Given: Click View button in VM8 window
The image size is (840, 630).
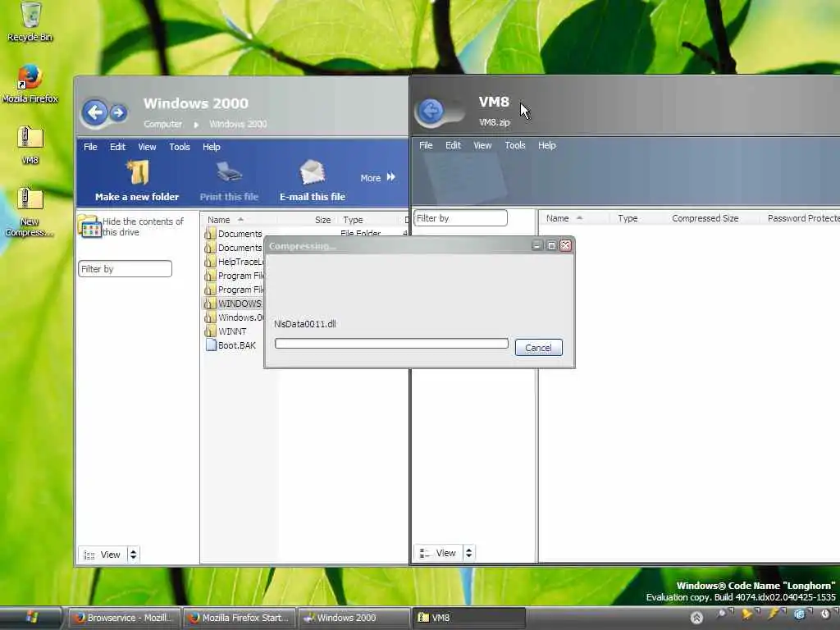Looking at the screenshot, I should coord(439,553).
